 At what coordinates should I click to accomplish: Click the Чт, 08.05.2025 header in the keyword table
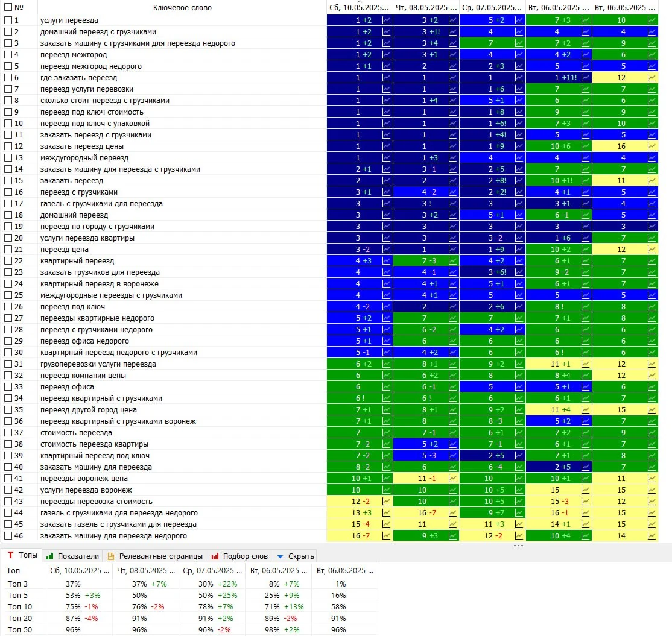click(426, 7)
